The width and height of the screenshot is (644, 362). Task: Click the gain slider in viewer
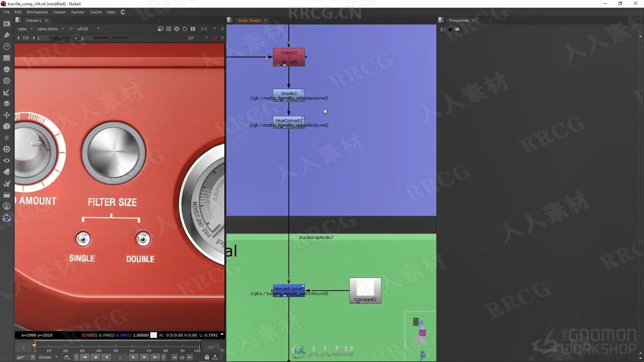click(60, 38)
